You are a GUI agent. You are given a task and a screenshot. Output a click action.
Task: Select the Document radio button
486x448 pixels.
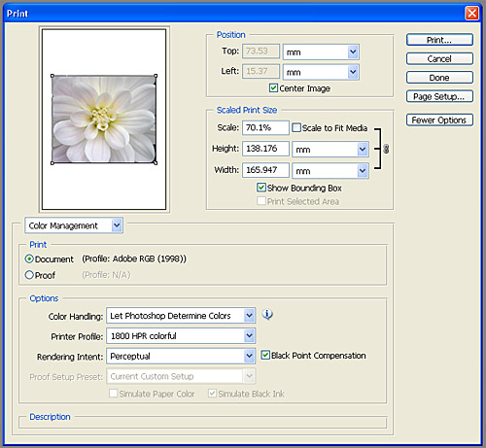click(29, 259)
